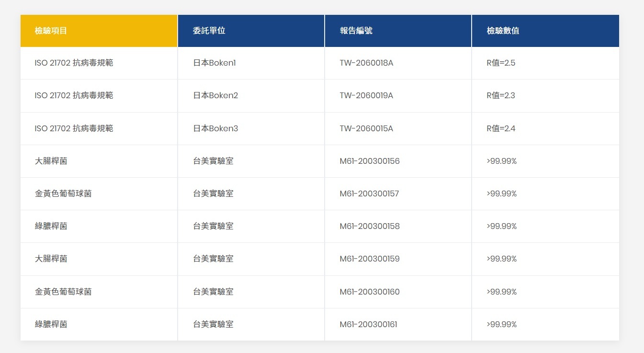This screenshot has height=353, width=644.
Task: Select report number M61-200300156
Action: point(370,161)
